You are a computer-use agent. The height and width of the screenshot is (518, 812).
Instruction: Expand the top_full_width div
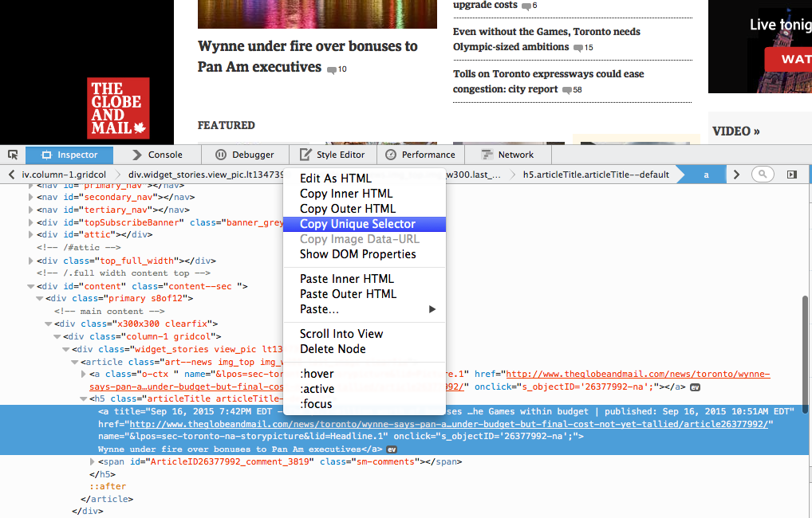point(30,261)
